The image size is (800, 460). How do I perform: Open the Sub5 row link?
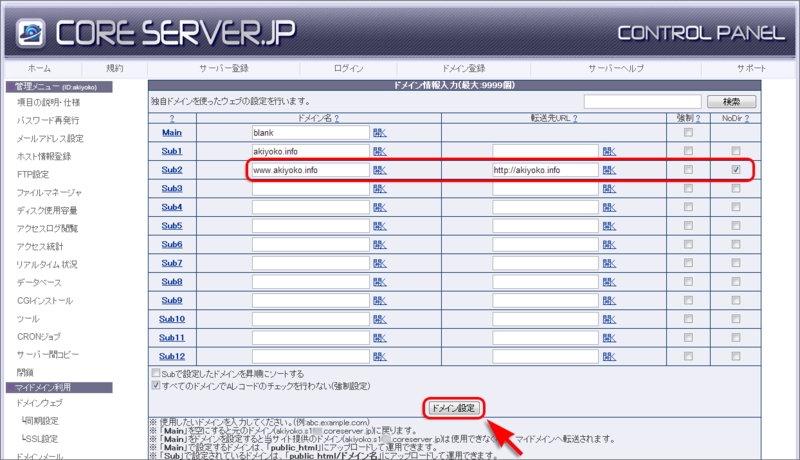172,226
